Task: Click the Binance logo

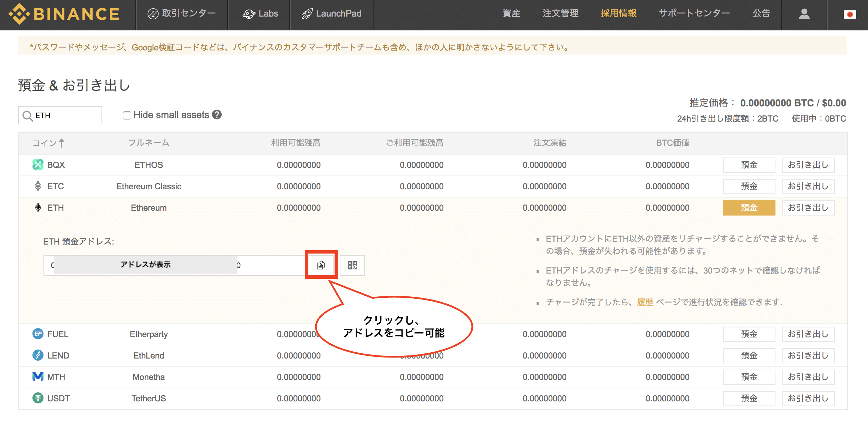Action: [x=64, y=14]
